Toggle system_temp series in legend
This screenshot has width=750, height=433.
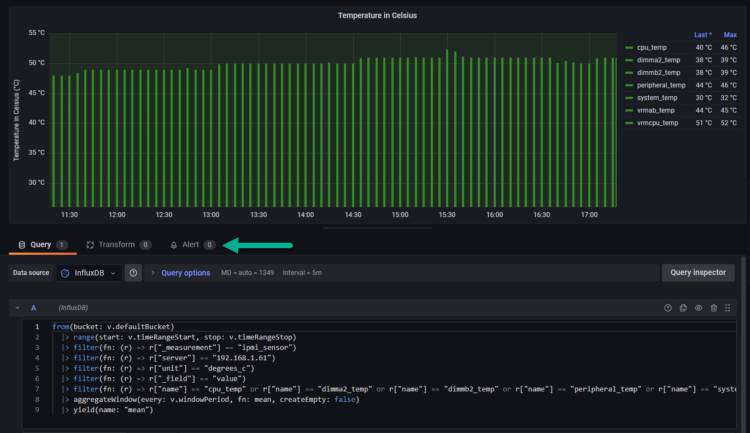(x=657, y=98)
